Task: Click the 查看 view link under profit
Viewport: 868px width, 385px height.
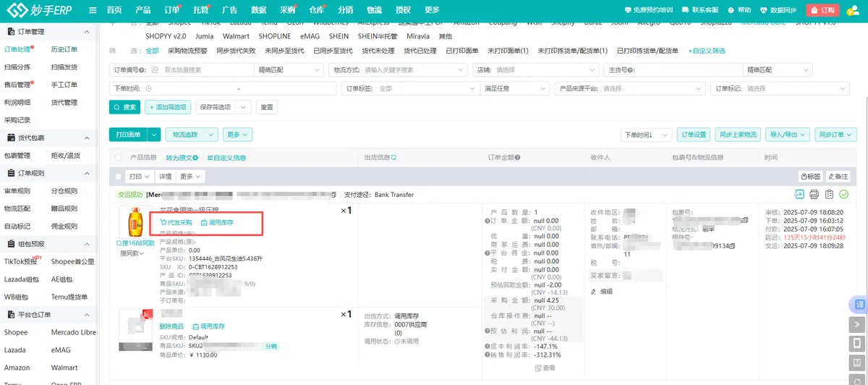Action: [545, 368]
